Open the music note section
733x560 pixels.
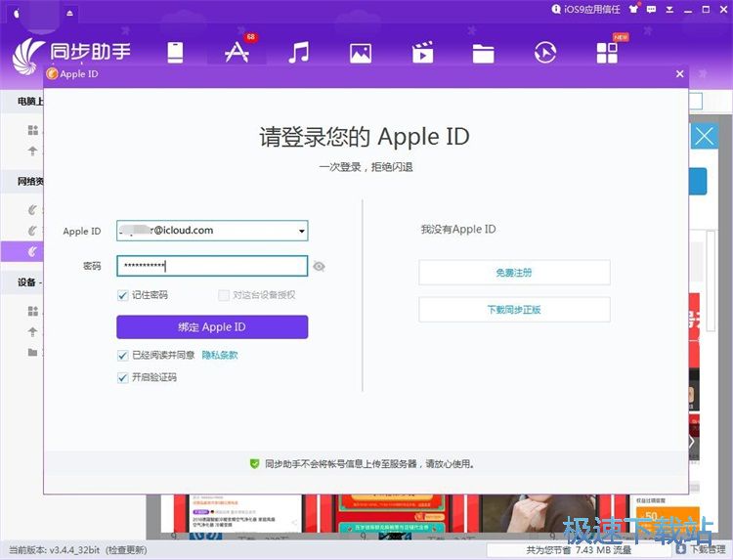(x=299, y=52)
